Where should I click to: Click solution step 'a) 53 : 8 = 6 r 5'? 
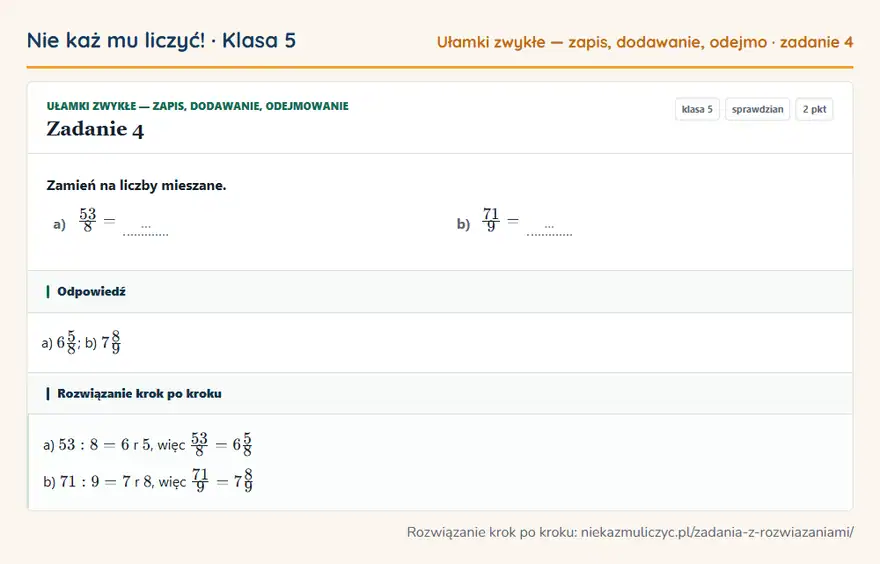coord(148,444)
